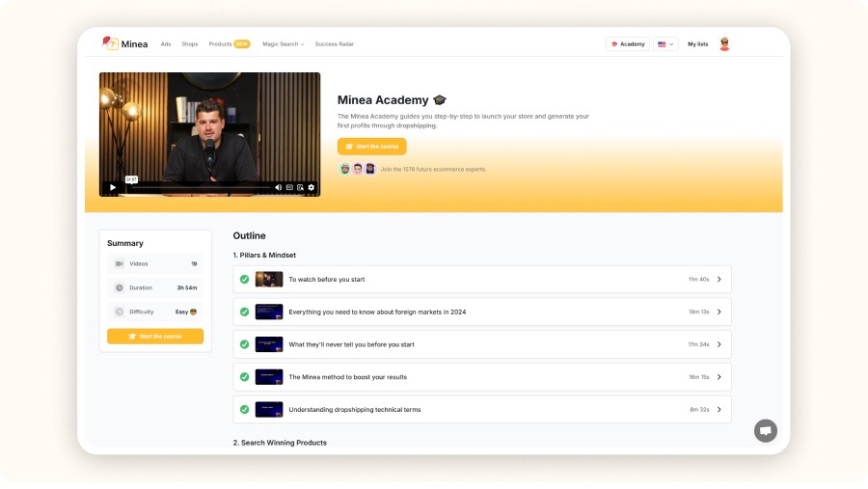Open thumbnail of 'The Minea method' lesson
The height and width of the screenshot is (489, 868).
tap(269, 377)
